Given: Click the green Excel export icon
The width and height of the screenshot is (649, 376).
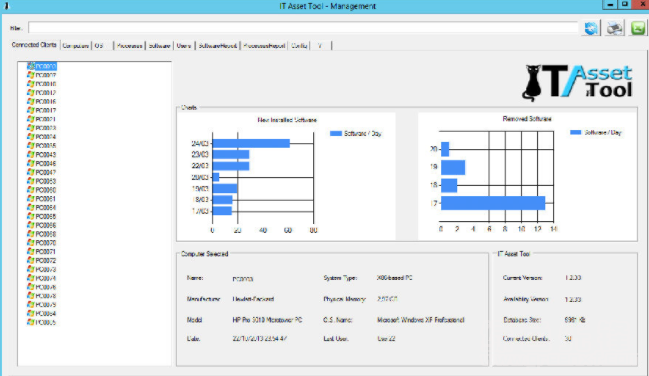Looking at the screenshot, I should 638,28.
